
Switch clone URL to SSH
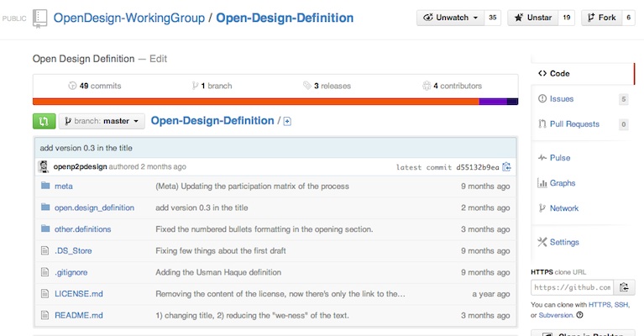click(621, 304)
